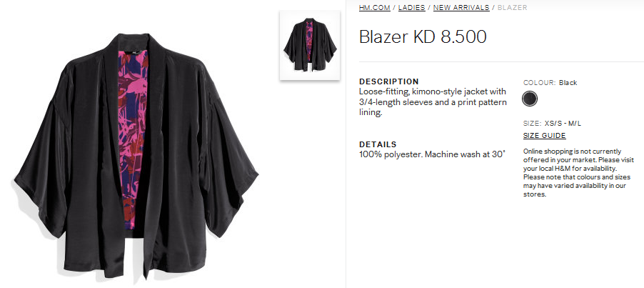Open the SIZE GUIDE link
Viewport: 644px width, 288px height.
click(x=544, y=136)
